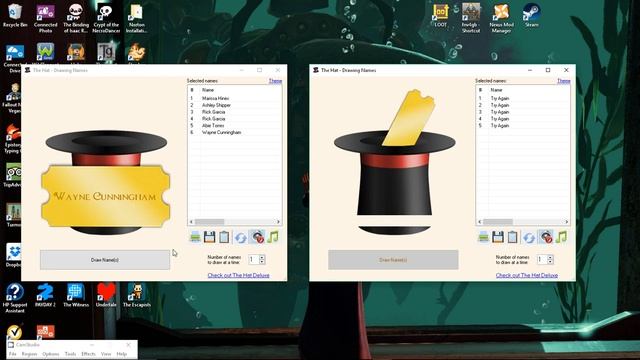This screenshot has width=640, height=360.
Task: Click The Binding of Isaac desktop icon
Action: [x=76, y=18]
